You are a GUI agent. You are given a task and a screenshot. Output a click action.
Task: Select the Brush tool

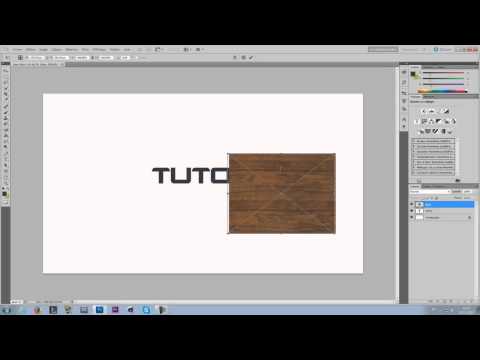pyautogui.click(x=6, y=112)
